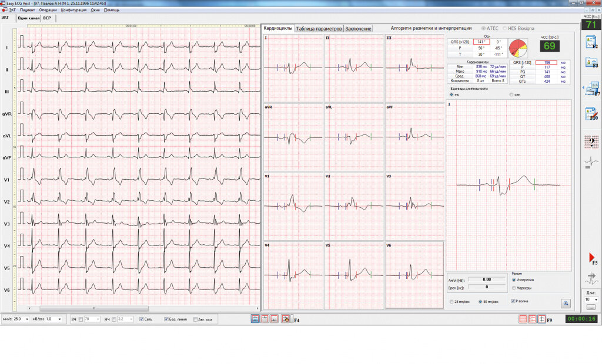
Task: Open the Пациент menu
Action: coord(27,10)
